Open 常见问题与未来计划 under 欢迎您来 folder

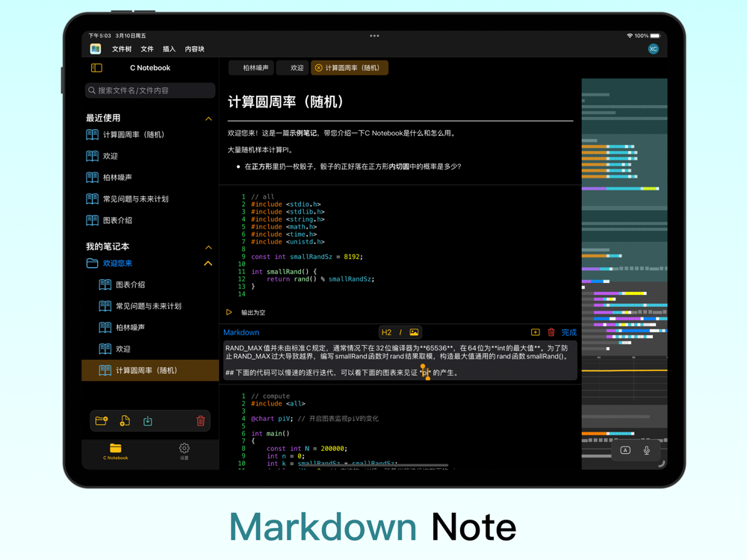coord(150,306)
